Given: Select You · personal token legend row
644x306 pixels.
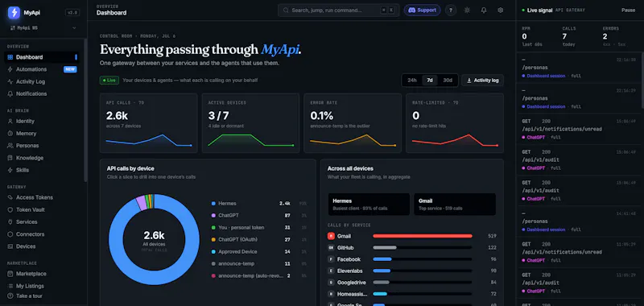Looking at the screenshot, I should click(x=258, y=228).
